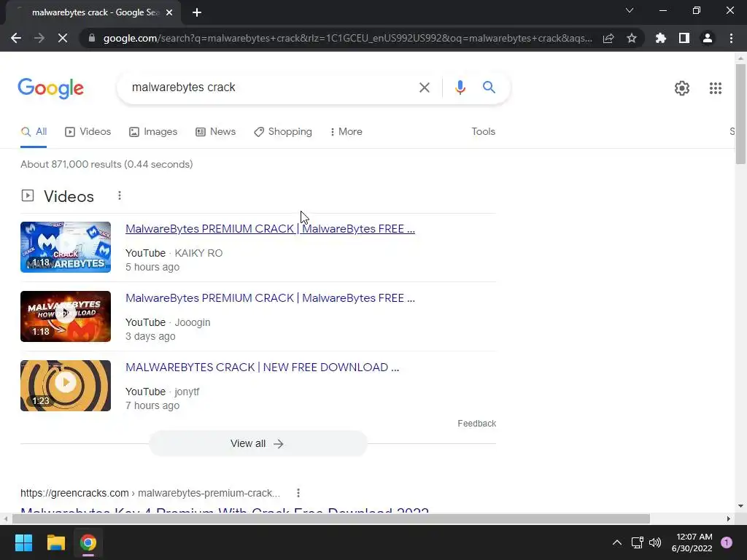747x560 pixels.
Task: Close the malwarebytes crack tab
Action: [x=169, y=12]
